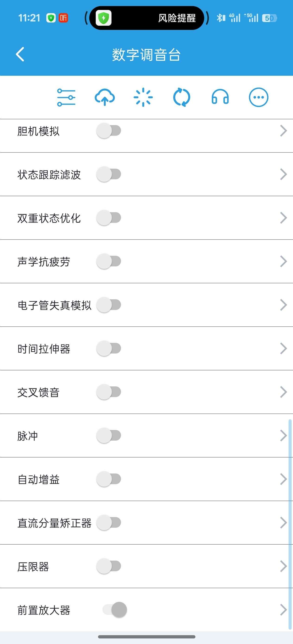Tap the cloud upload icon
Viewport: 293px width, 644px height.
(x=105, y=98)
